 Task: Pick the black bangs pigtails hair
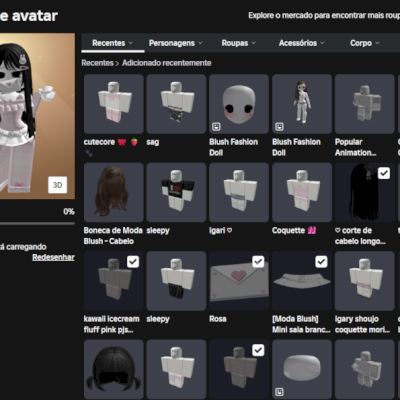[x=114, y=369]
